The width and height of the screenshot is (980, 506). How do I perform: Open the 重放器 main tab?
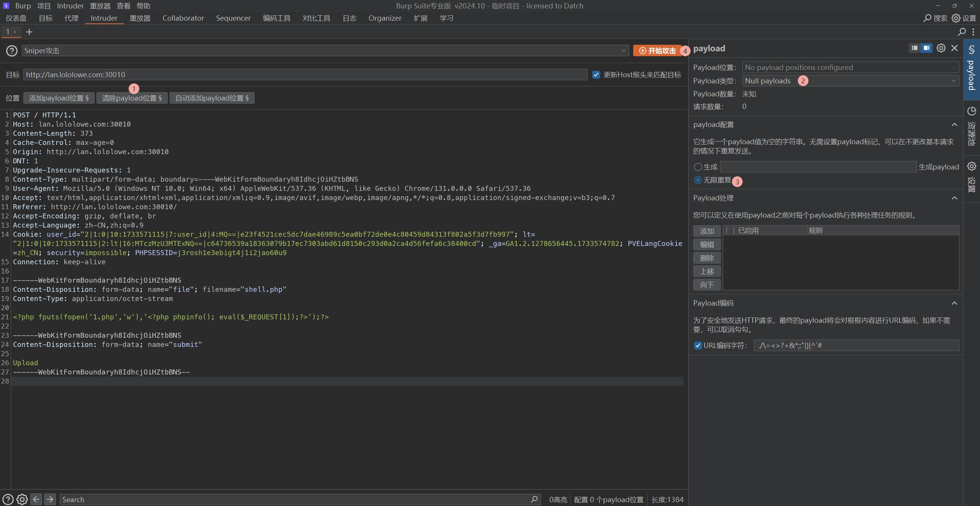click(x=140, y=18)
